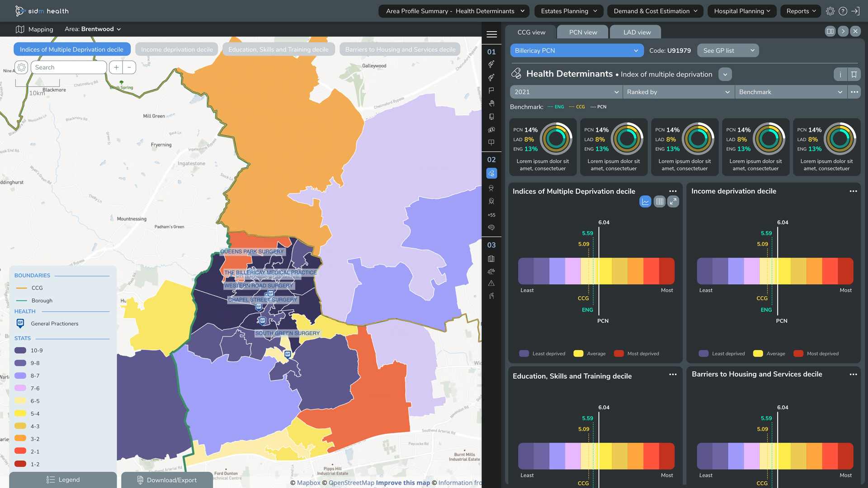Toggle the Income deprivation decile map layer
Viewport: 868px width, 488px height.
(177, 50)
